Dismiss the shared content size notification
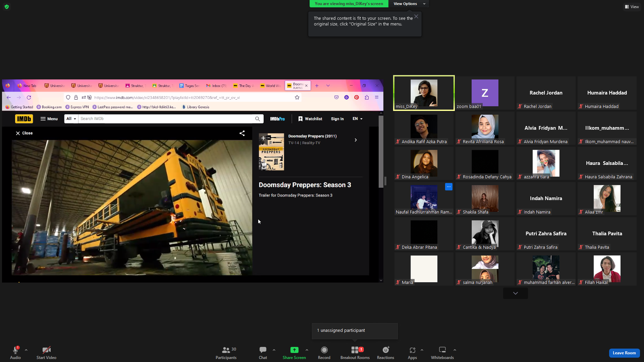Image resolution: width=644 pixels, height=362 pixels. coord(416,16)
